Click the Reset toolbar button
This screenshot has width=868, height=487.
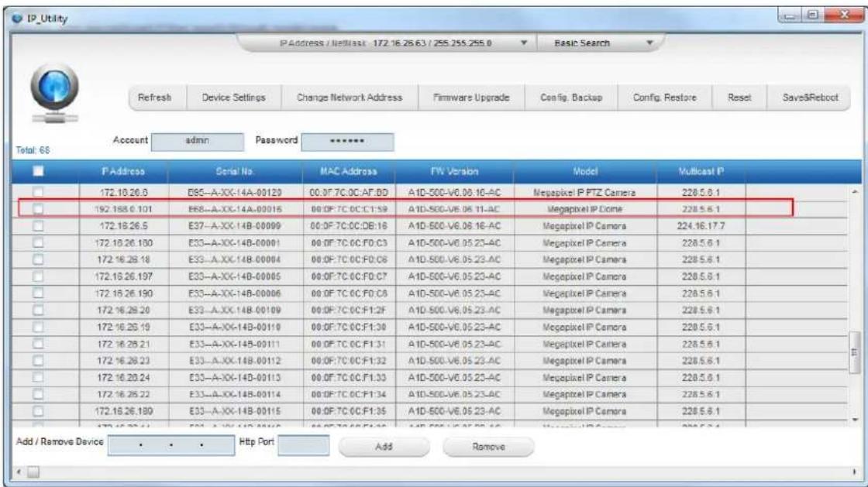[x=739, y=98]
